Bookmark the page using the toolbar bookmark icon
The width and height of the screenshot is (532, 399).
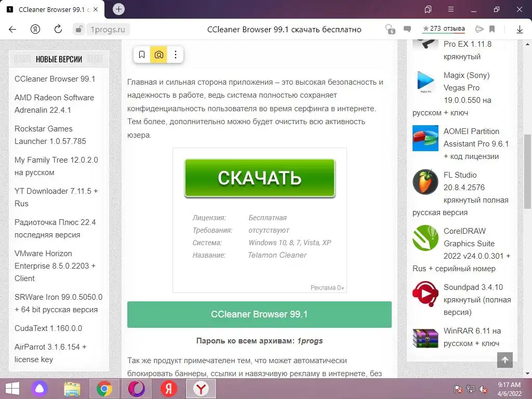[492, 29]
